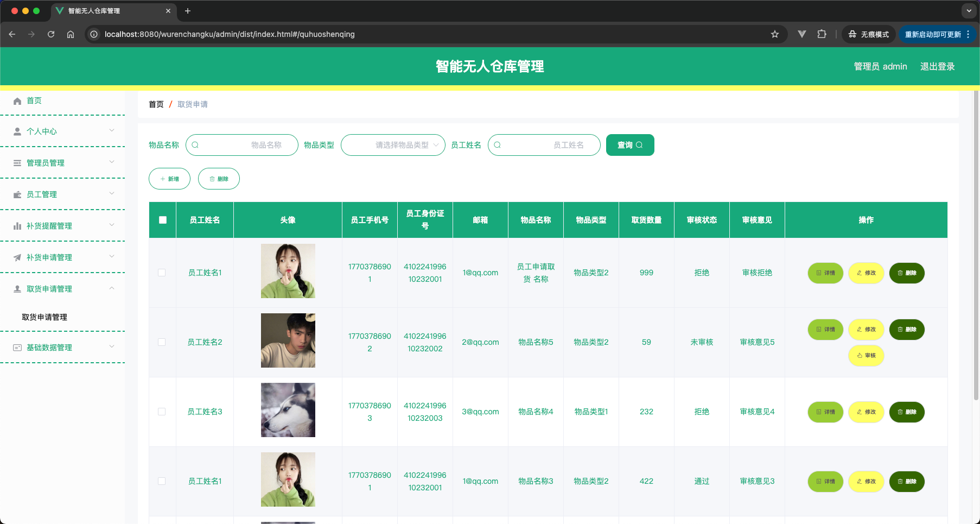980x524 pixels.
Task: Click the stamp icon beside 取货申请管理
Action: point(17,289)
